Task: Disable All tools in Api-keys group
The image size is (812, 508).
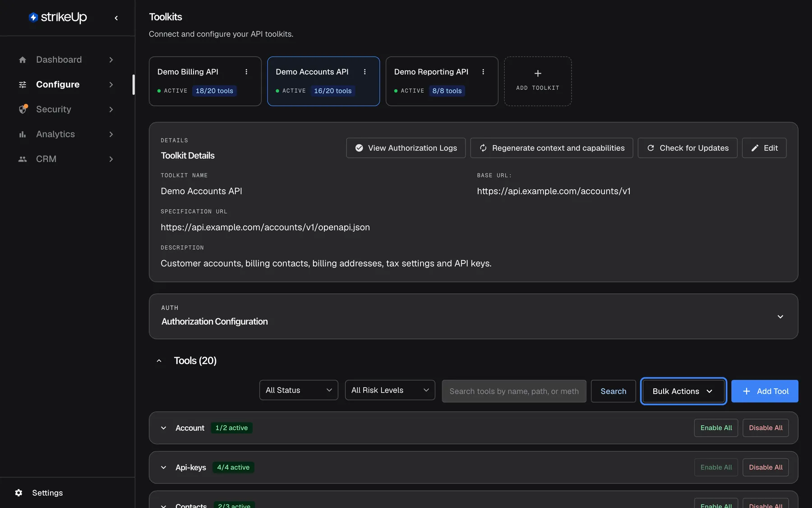Action: coord(766,467)
